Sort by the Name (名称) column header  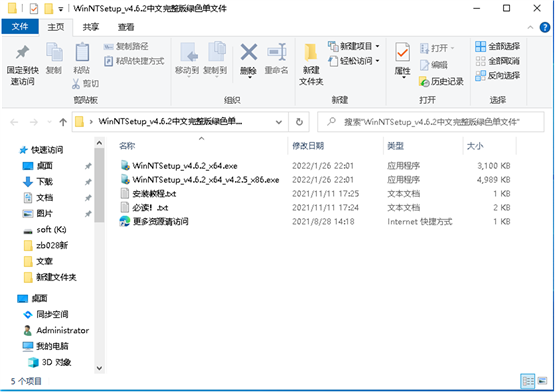[127, 146]
